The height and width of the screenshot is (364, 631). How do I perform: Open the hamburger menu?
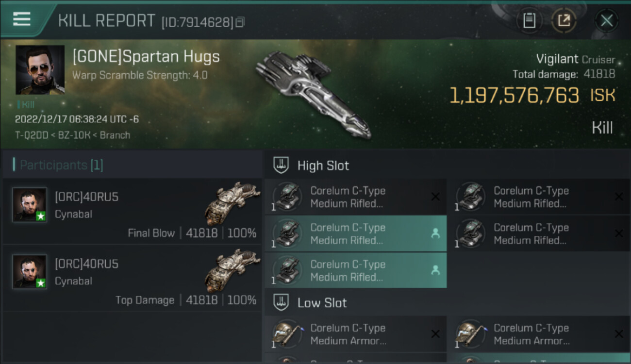pyautogui.click(x=22, y=19)
